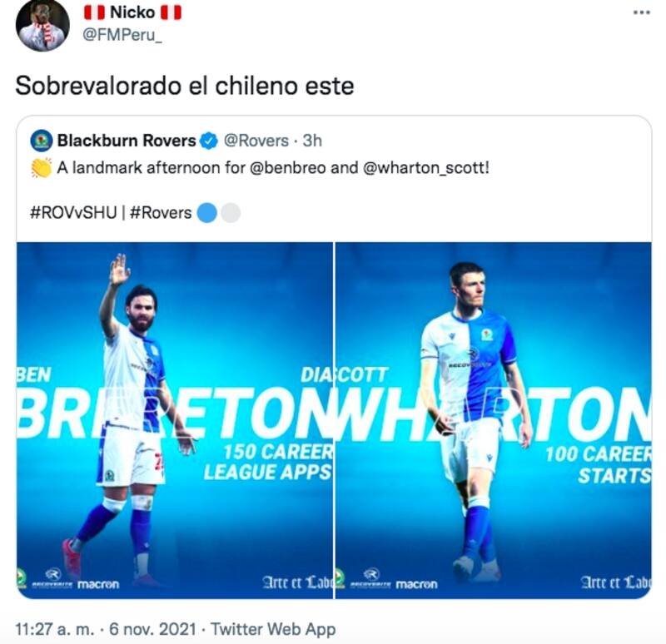Viewport: 666px width, 644px height.
Task: Open the three-dot more options menu
Action: click(x=640, y=13)
